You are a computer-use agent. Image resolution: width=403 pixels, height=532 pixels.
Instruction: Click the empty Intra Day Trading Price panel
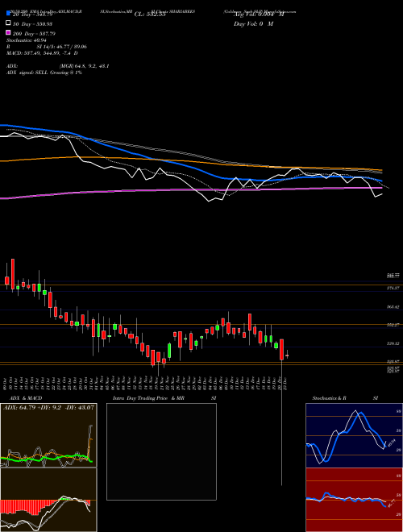(x=161, y=451)
